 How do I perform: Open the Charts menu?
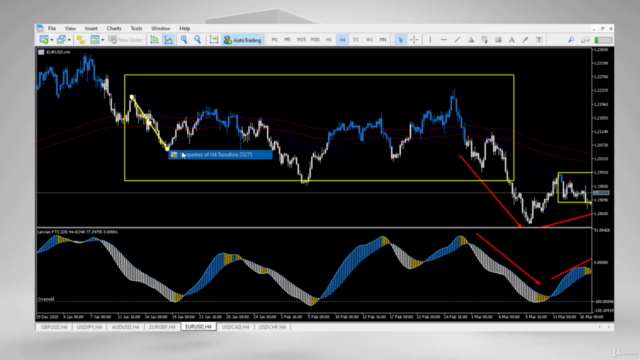(114, 28)
